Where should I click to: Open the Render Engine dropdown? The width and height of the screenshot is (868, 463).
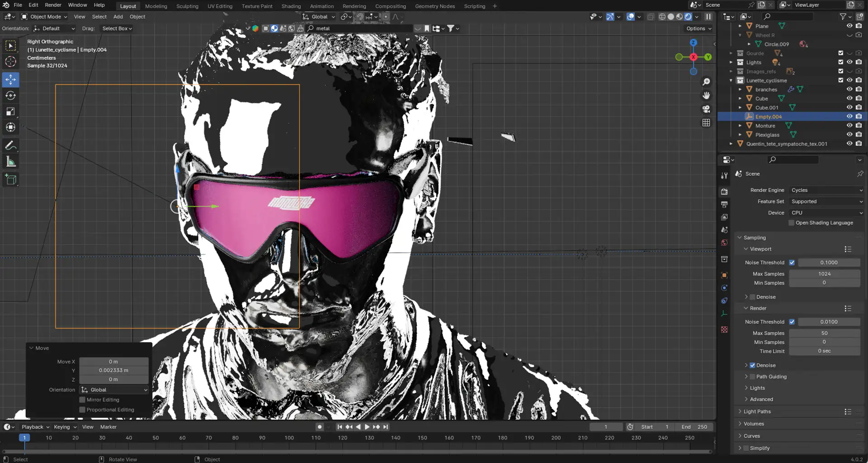click(826, 190)
